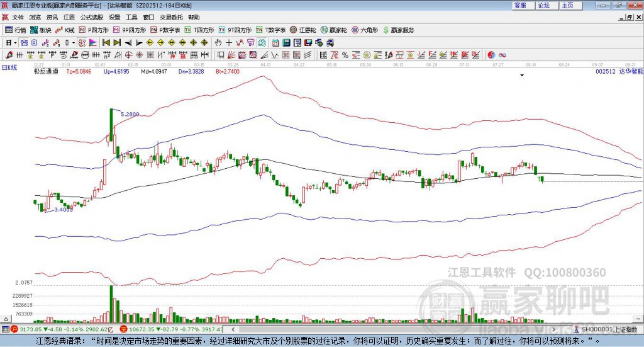Open the T数字表 tool
Viewport: 644px width, 347px height.
pyautogui.click(x=270, y=30)
